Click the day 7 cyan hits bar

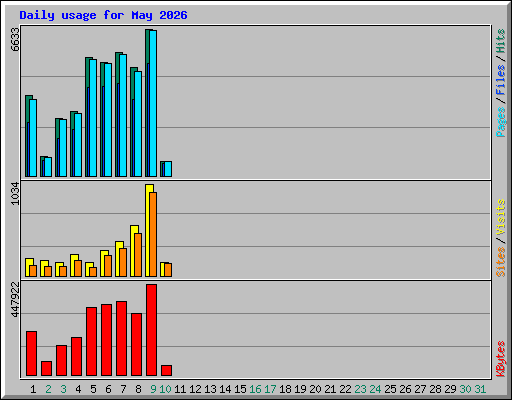click(x=123, y=115)
